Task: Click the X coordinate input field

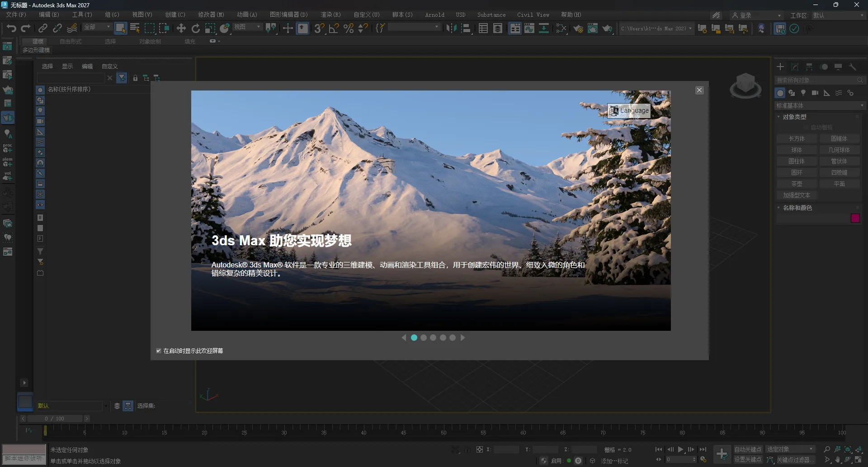Action: 506,449
